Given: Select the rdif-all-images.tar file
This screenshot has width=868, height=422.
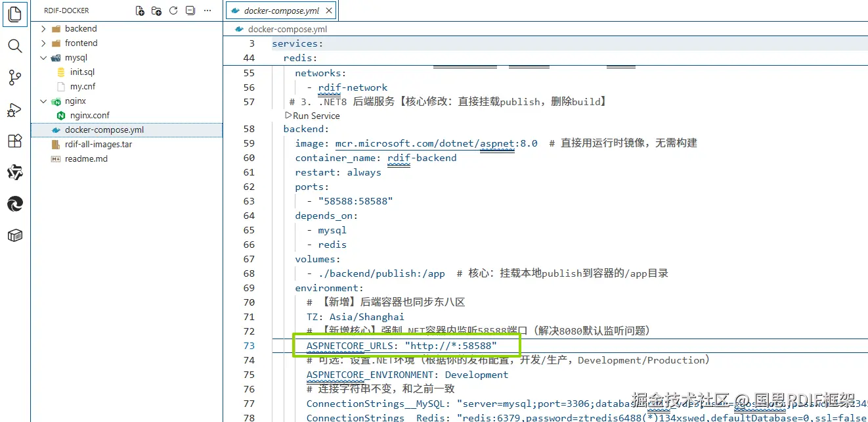Looking at the screenshot, I should 97,144.
